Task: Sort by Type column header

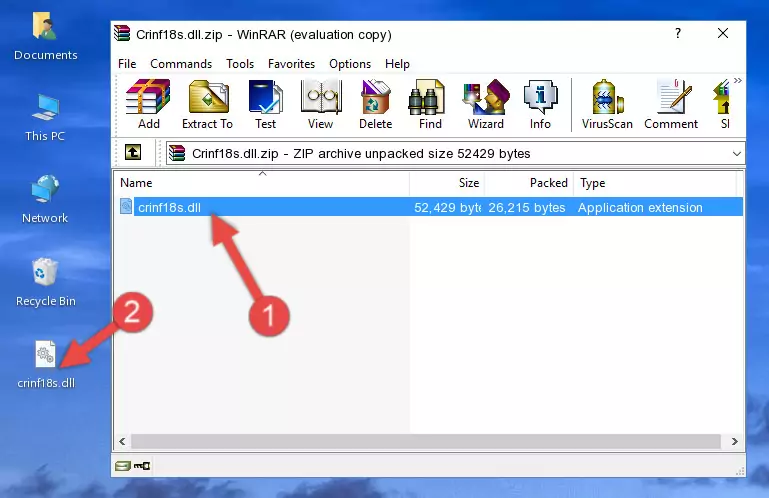Action: point(655,183)
